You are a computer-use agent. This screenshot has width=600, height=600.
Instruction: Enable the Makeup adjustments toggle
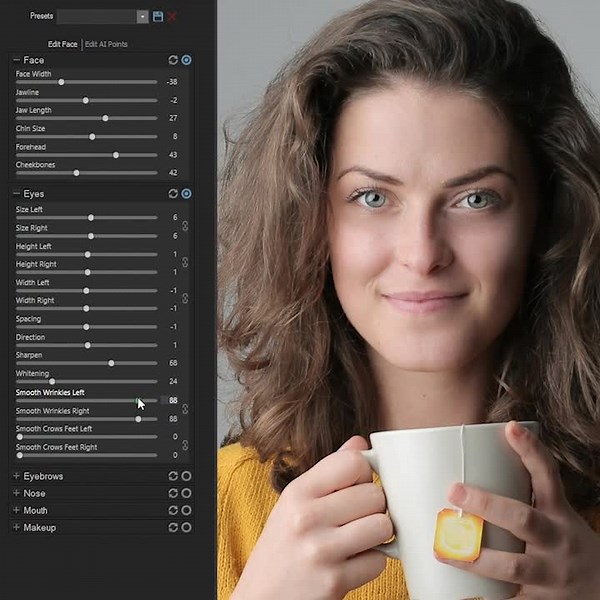coord(186,527)
